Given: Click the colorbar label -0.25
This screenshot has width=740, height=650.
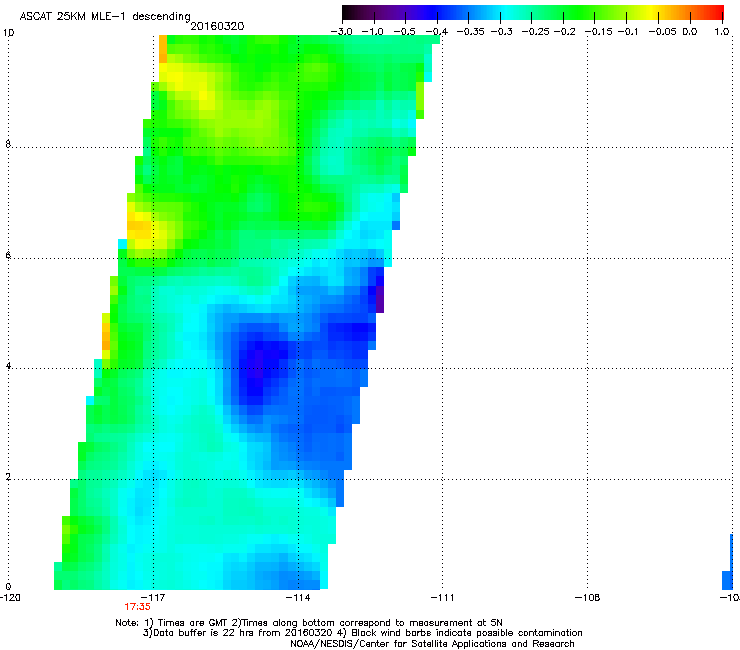Looking at the screenshot, I should pos(535,32).
